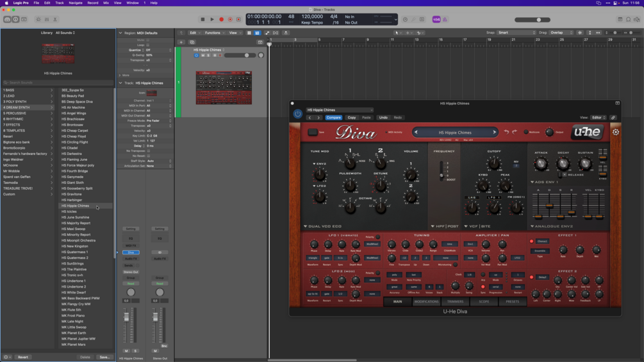Toggle the count-in 1234 purple button
644x362 pixels.
click(x=436, y=19)
